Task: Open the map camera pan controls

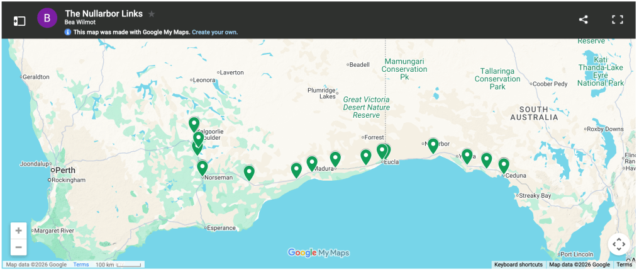Action: [618, 244]
